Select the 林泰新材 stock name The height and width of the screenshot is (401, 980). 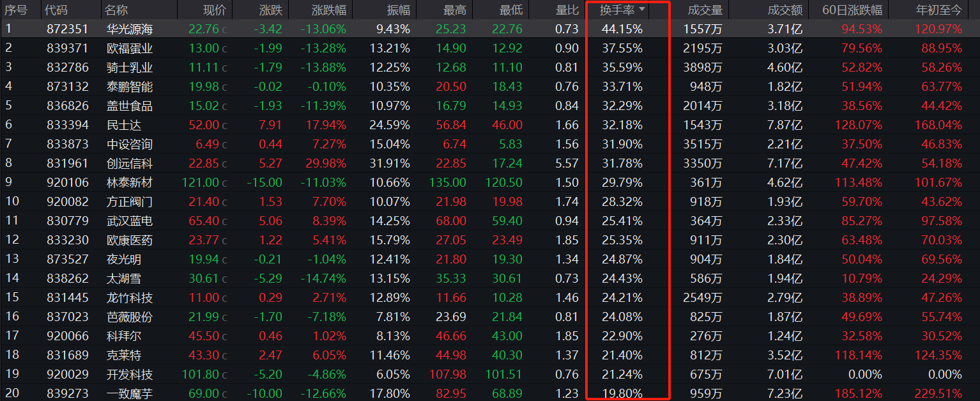click(x=130, y=182)
